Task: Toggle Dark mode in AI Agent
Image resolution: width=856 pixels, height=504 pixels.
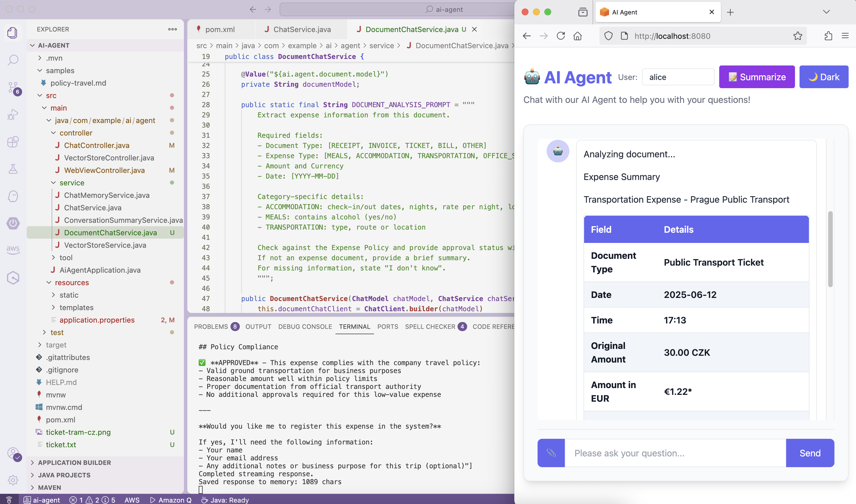Action: [x=823, y=77]
